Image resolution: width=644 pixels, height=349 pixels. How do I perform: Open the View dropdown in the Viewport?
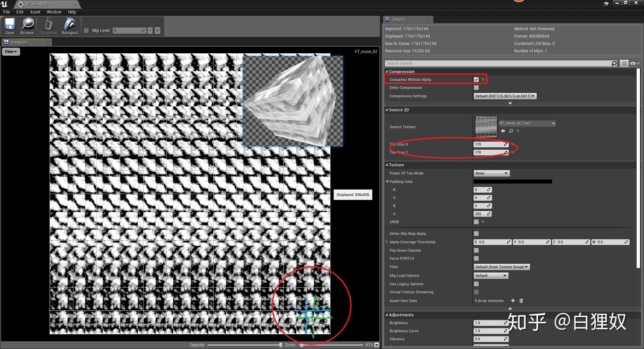point(11,51)
